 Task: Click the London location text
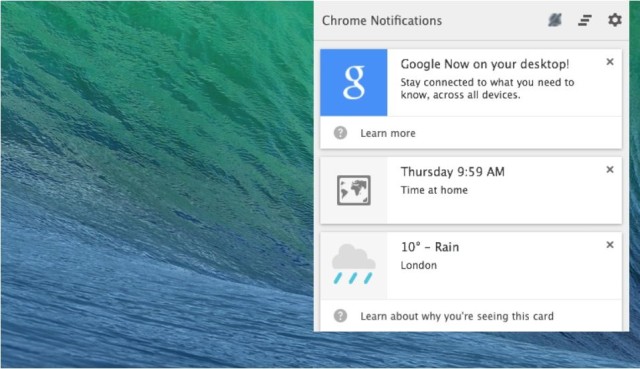tap(419, 265)
